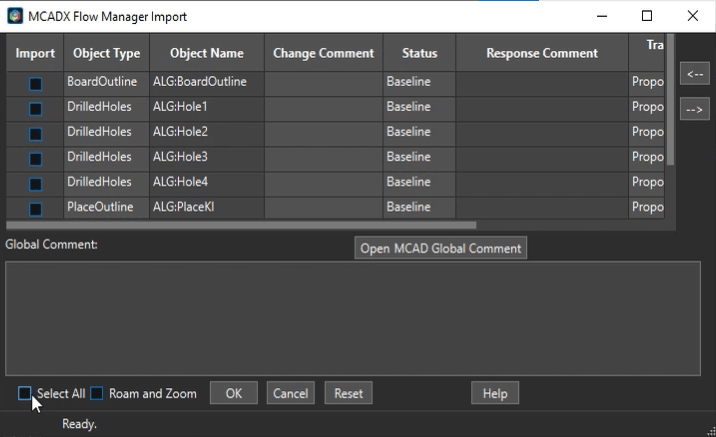Select the ALG:Hole3 name cell
This screenshot has width=716, height=437.
207,159
